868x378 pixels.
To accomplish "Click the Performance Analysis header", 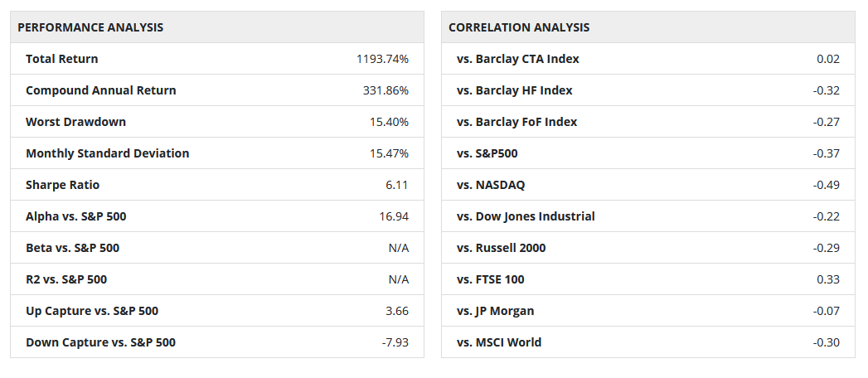I will [90, 27].
